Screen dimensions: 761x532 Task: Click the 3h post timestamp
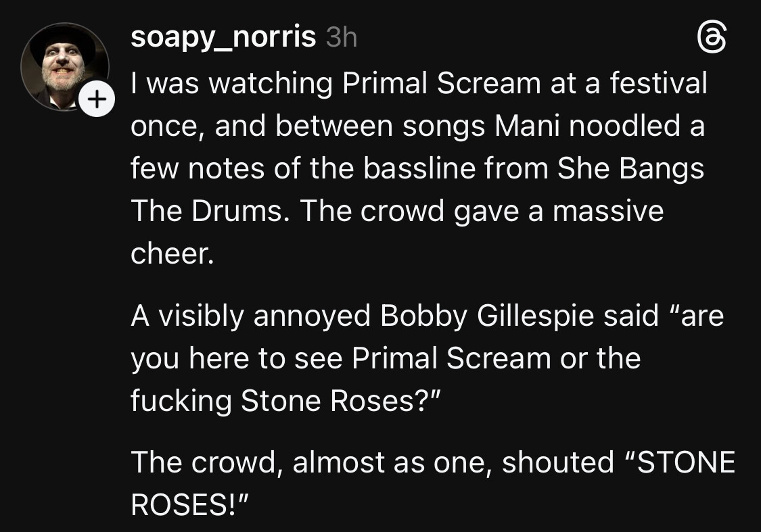click(341, 39)
